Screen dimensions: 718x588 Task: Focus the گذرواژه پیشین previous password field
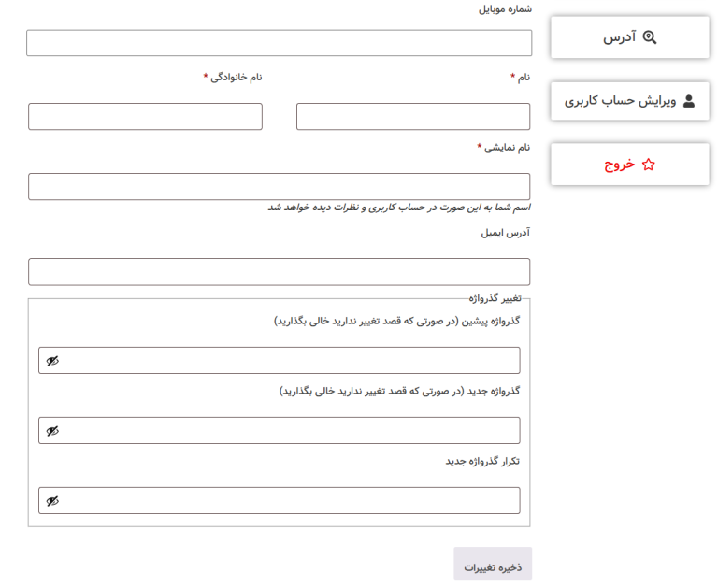tap(280, 361)
